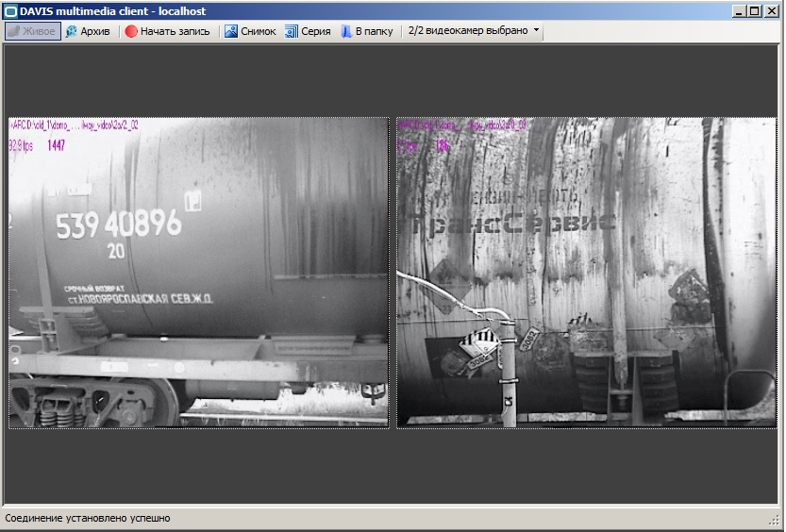Viewport: 786px width, 532px height.
Task: Open the 2/2 видеокамер выбрано dropdown
Action: pyautogui.click(x=474, y=30)
